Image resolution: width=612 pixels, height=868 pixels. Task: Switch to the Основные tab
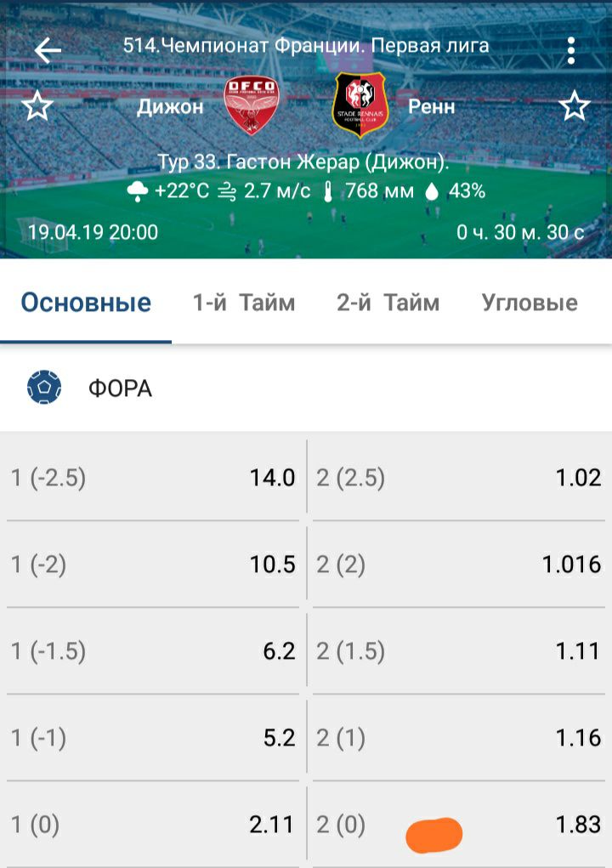click(x=86, y=303)
